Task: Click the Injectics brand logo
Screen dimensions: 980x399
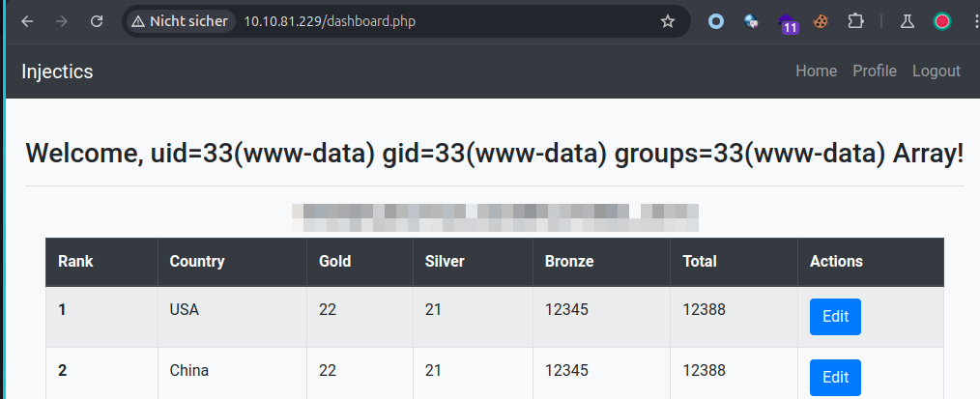Action: pos(57,71)
